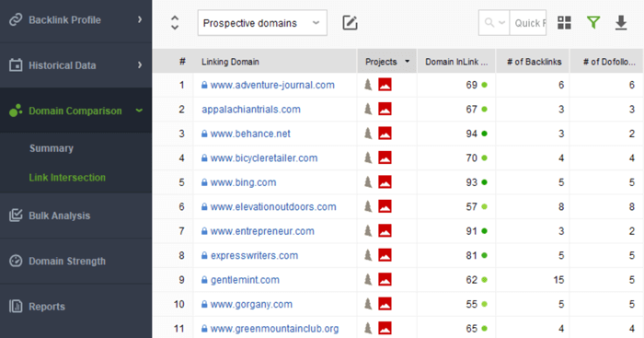Viewport: 644px width, 338px height.
Task: Click the lock icon beside gentlemint.com
Action: click(x=204, y=280)
